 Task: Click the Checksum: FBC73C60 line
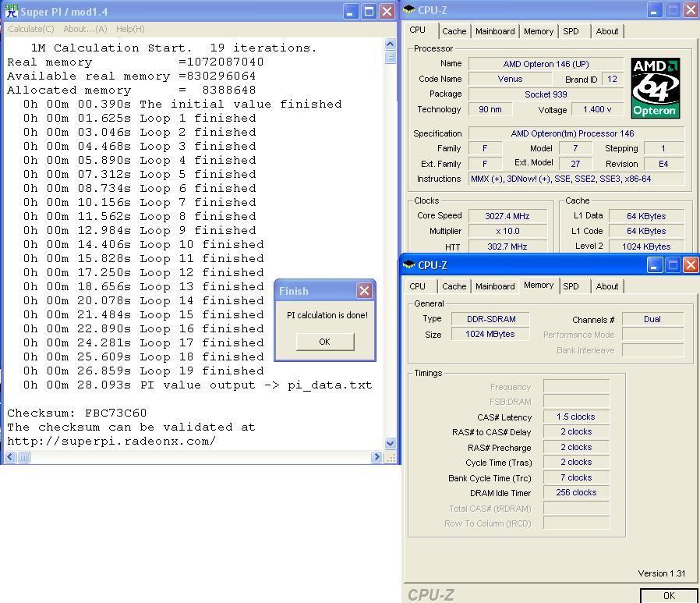77,413
